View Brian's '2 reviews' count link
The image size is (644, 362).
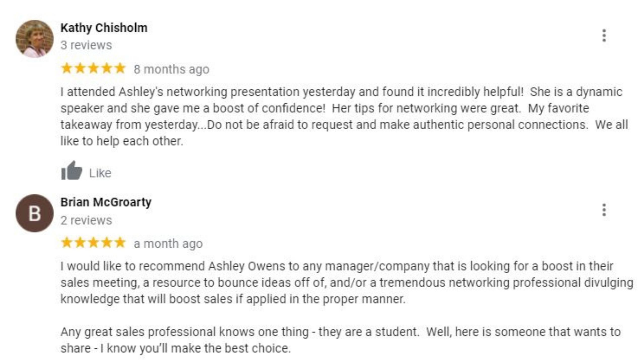[86, 220]
